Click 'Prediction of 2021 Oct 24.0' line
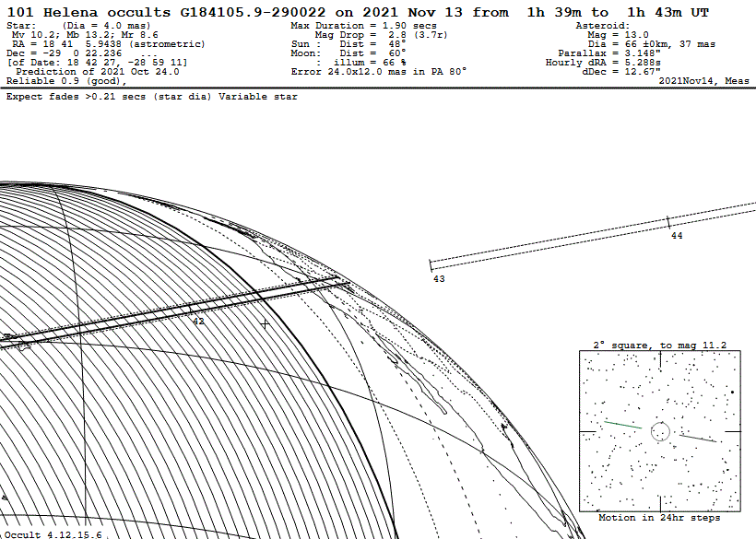This screenshot has height=539, width=756. coord(98,71)
